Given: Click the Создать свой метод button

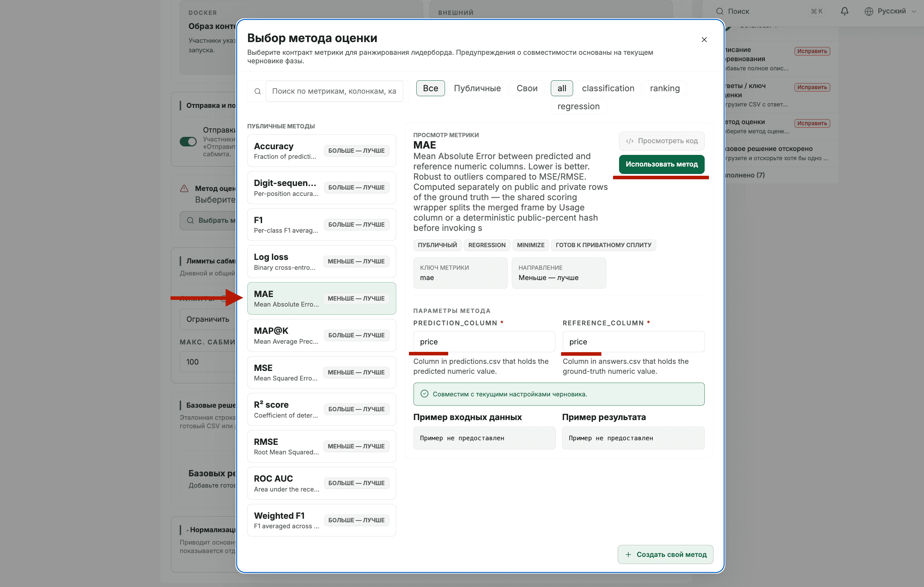Looking at the screenshot, I should tap(665, 554).
